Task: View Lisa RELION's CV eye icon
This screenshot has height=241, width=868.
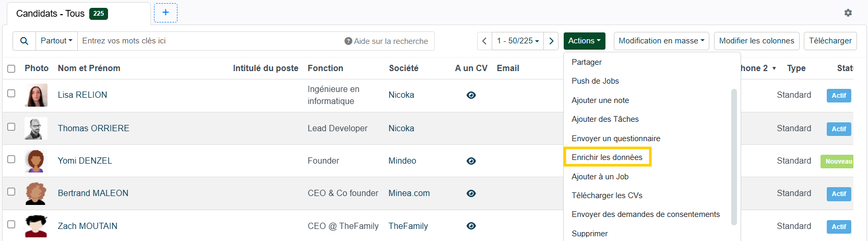Action: (471, 95)
